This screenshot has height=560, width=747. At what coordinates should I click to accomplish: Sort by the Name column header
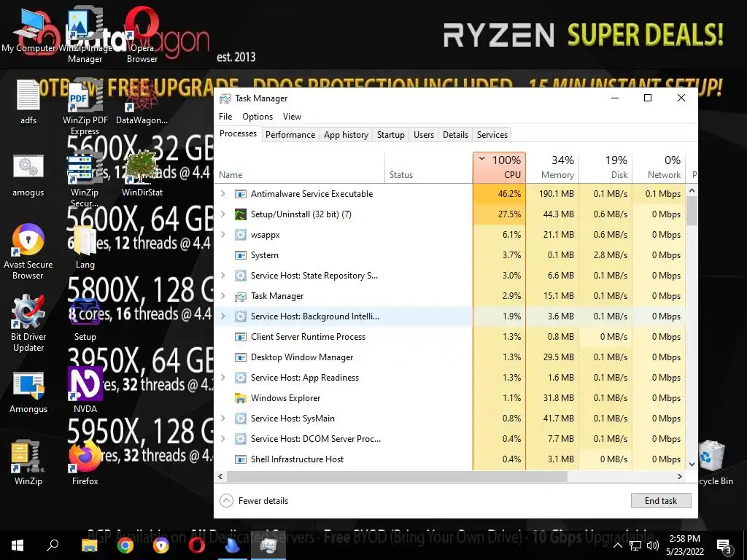tap(299, 167)
